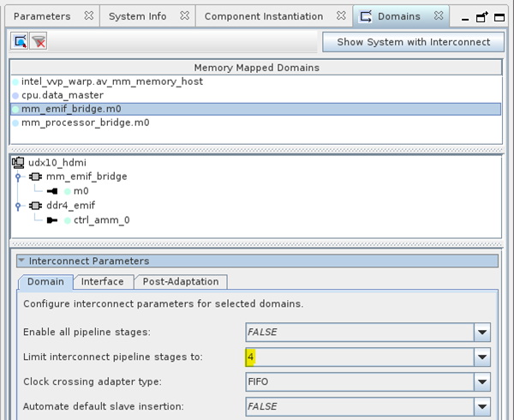Select cpu.data_master in Memory Mapped Domains

point(52,95)
